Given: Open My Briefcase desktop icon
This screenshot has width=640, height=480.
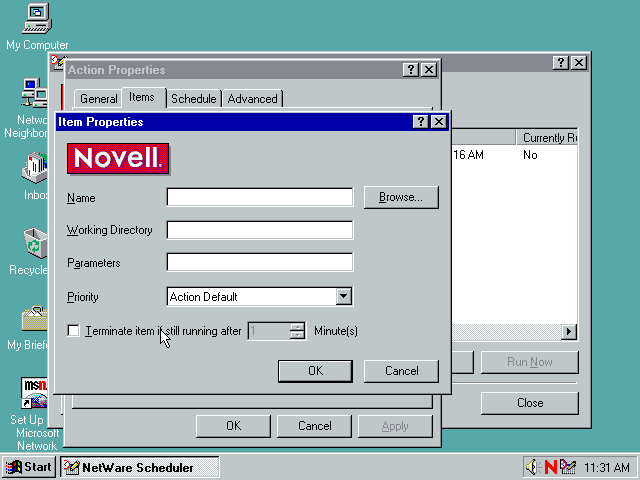Looking at the screenshot, I should point(34,318).
